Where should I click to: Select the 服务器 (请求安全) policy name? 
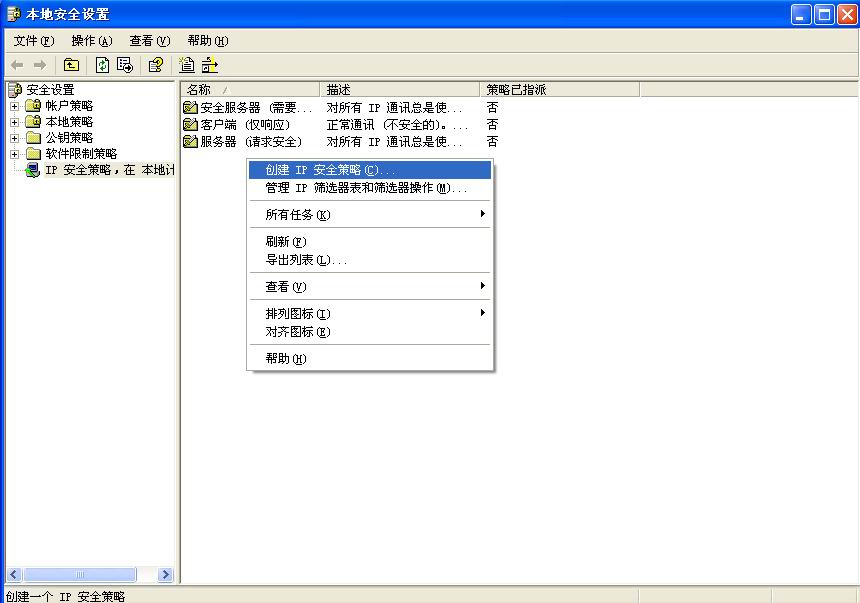point(252,142)
